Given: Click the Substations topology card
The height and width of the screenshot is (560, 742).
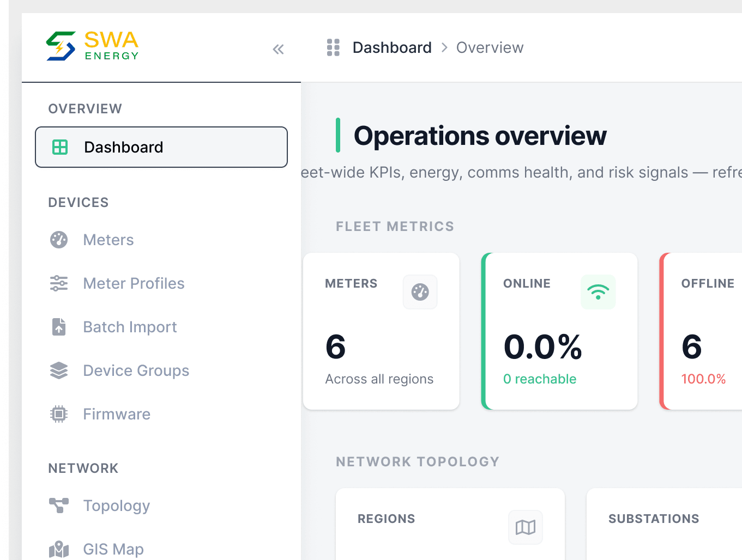Looking at the screenshot, I should 664,524.
